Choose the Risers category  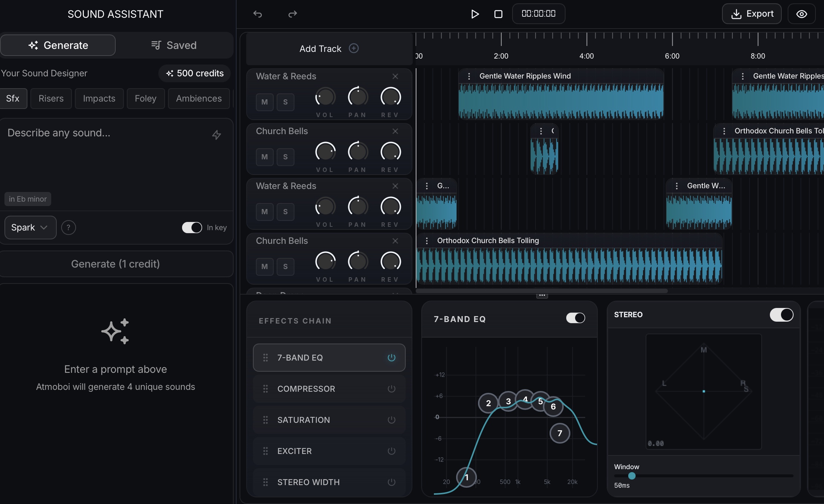51,99
